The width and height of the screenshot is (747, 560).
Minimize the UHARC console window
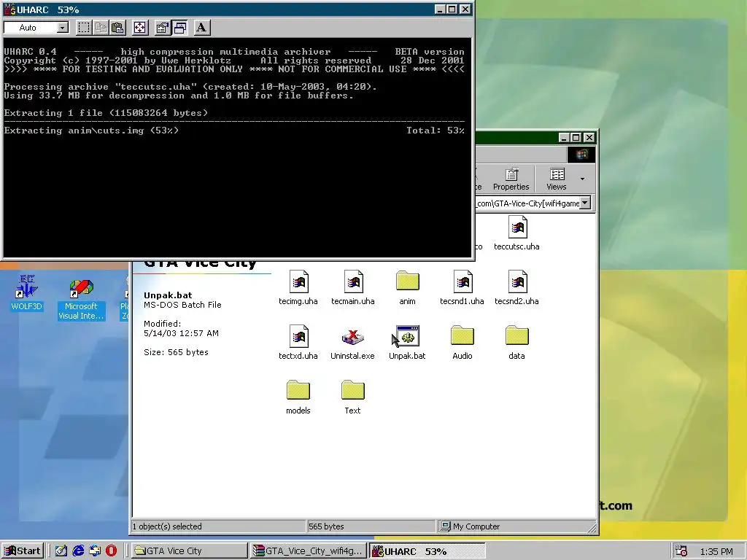tap(440, 9)
